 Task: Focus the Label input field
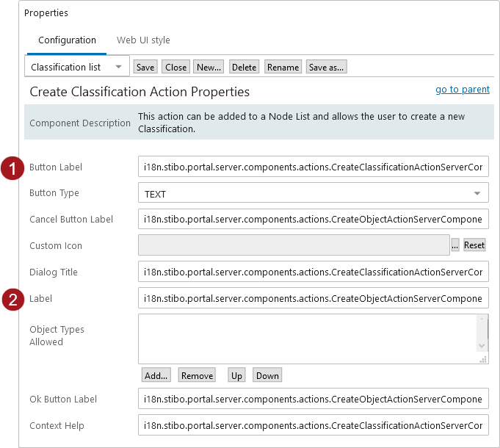tap(313, 298)
